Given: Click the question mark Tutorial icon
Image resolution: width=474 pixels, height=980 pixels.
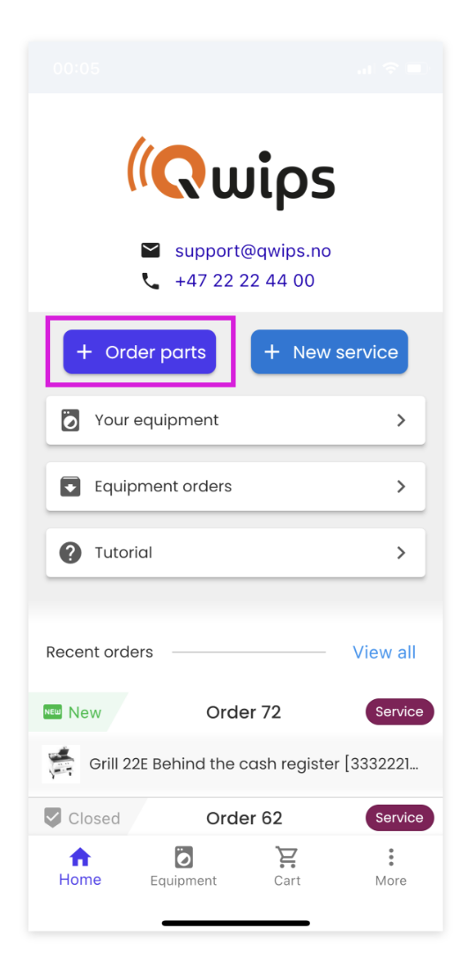Looking at the screenshot, I should [70, 552].
